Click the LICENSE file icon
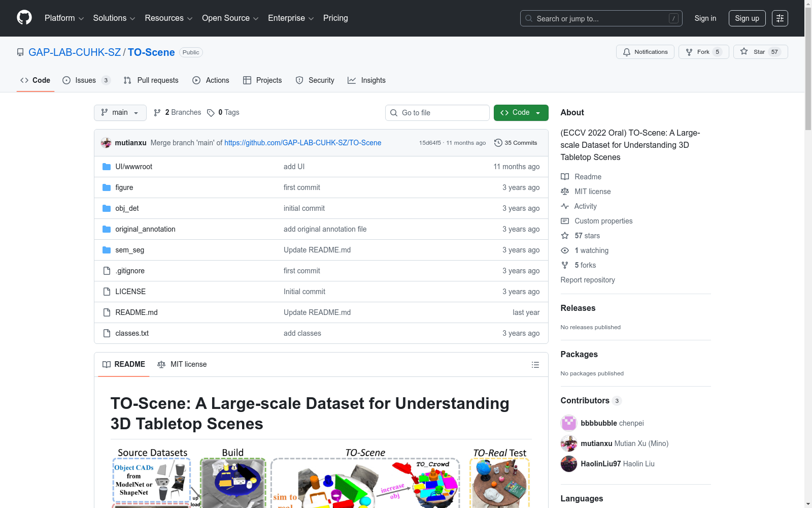This screenshot has width=812, height=508. 107,292
